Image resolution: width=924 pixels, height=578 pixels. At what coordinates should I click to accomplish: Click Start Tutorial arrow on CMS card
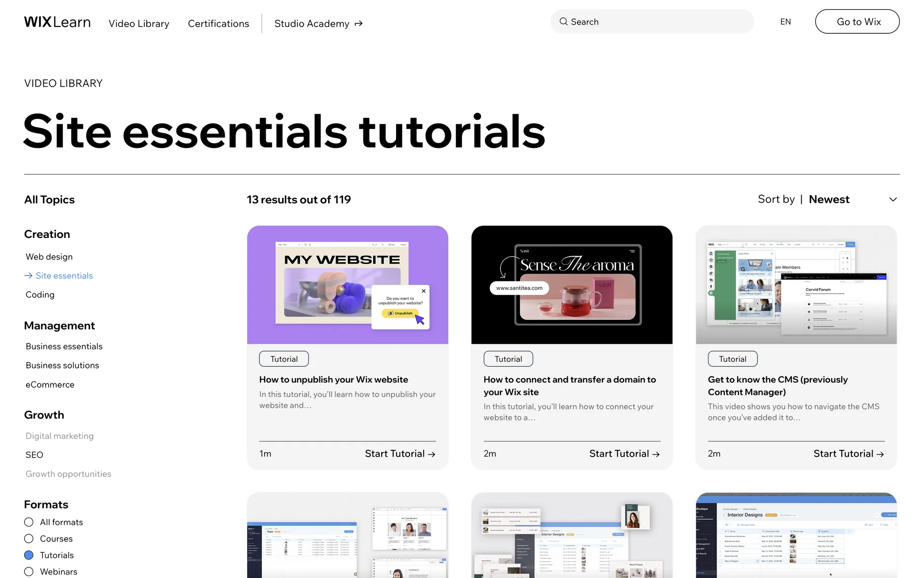(880, 454)
